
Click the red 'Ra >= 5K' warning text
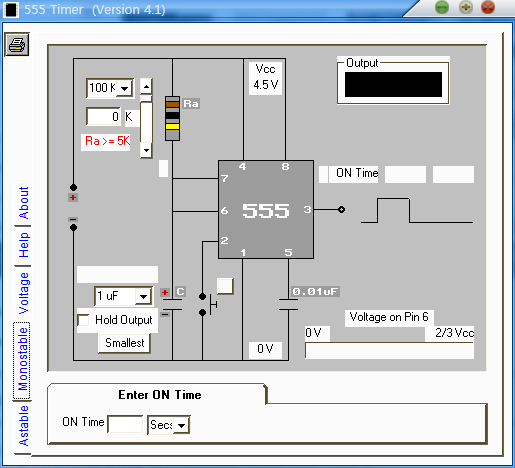click(107, 141)
